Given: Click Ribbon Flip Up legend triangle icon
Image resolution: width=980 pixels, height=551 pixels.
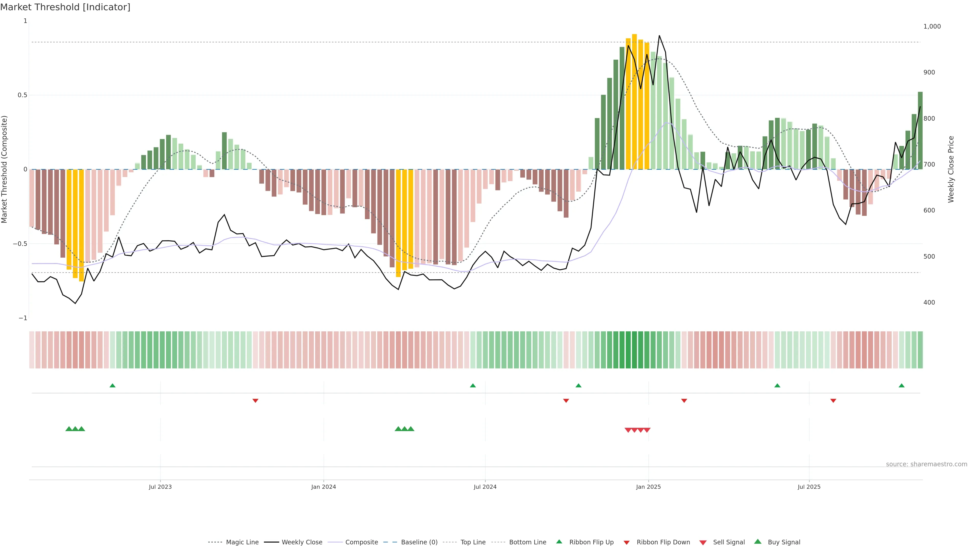Looking at the screenshot, I should (x=559, y=542).
